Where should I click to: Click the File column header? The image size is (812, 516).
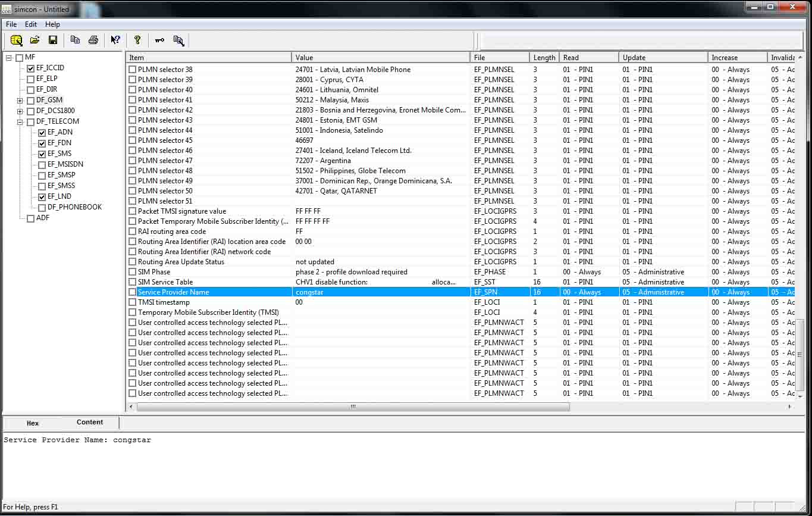pos(500,58)
